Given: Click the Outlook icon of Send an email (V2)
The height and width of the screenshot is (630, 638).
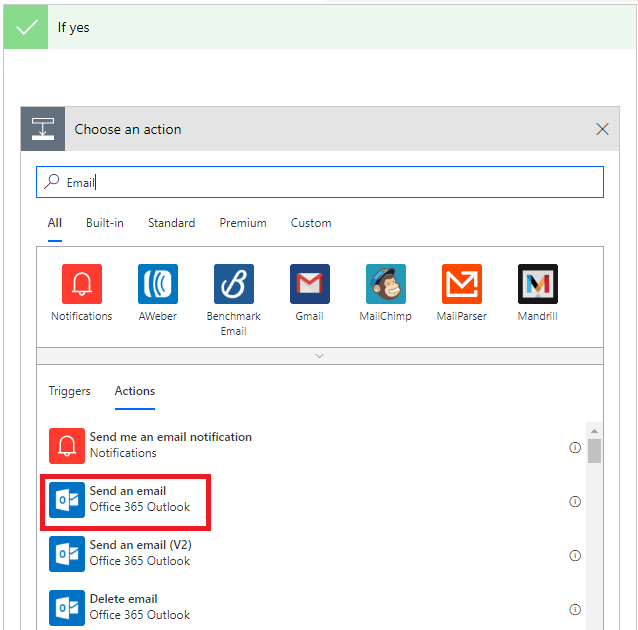Looking at the screenshot, I should [67, 554].
